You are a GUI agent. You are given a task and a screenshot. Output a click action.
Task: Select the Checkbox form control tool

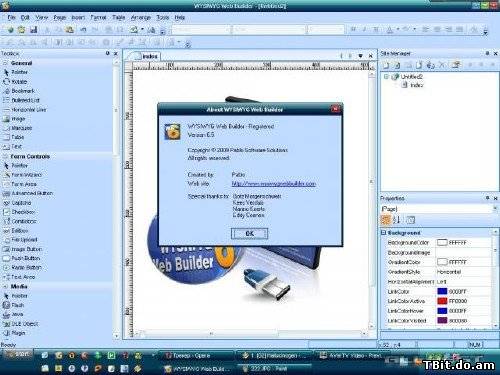[19, 212]
